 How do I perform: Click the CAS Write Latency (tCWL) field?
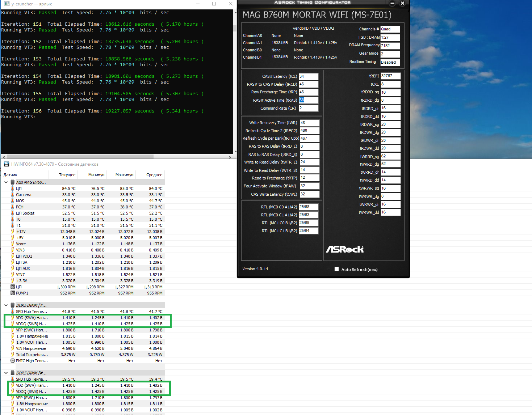(310, 194)
